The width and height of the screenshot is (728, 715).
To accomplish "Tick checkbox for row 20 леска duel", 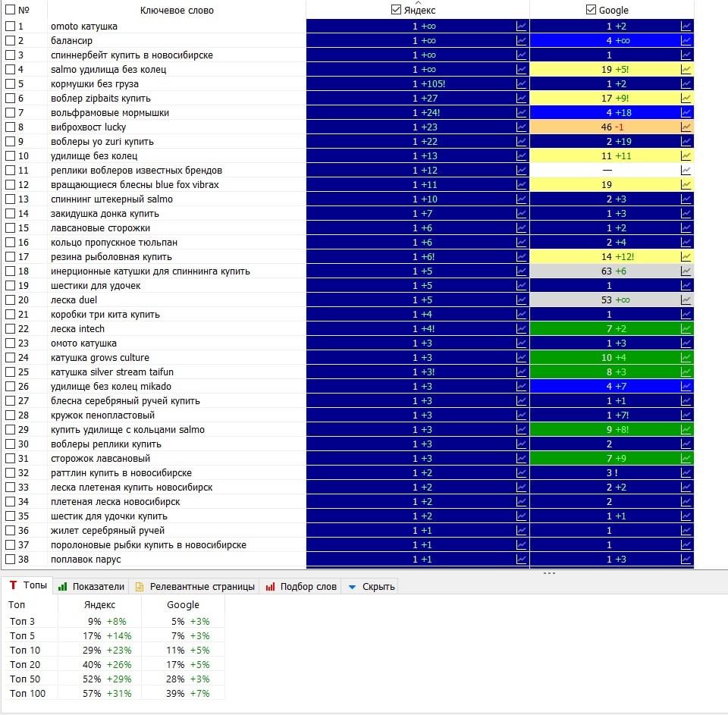I will tap(10, 300).
